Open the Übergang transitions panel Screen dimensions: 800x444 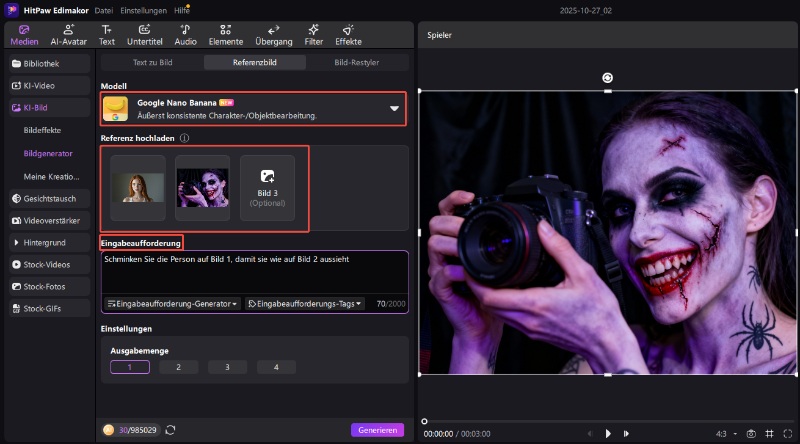[x=273, y=35]
